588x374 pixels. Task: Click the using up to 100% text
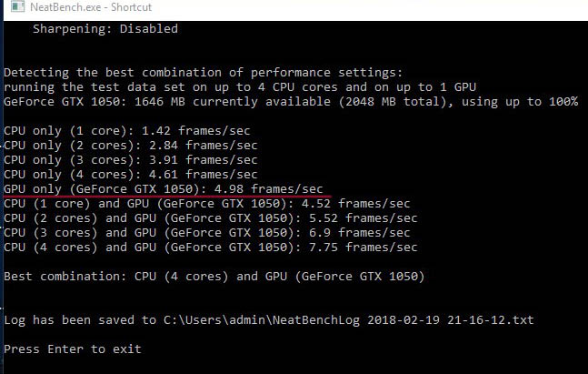tap(519, 102)
